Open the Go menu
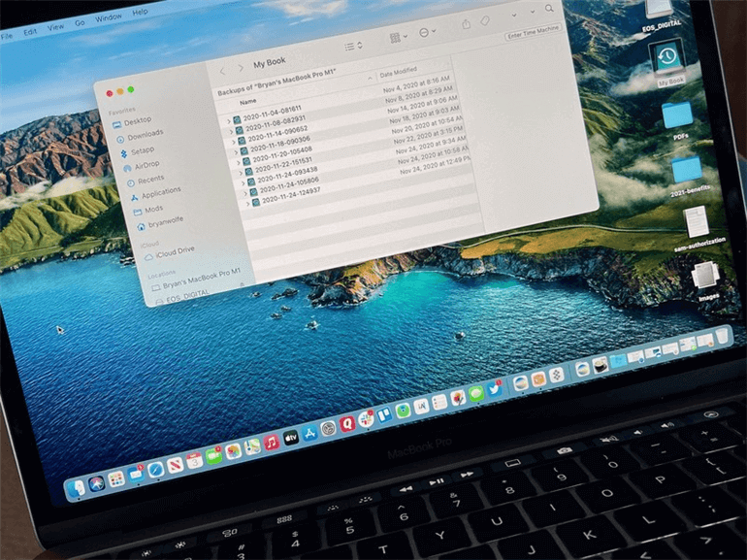 (x=80, y=23)
